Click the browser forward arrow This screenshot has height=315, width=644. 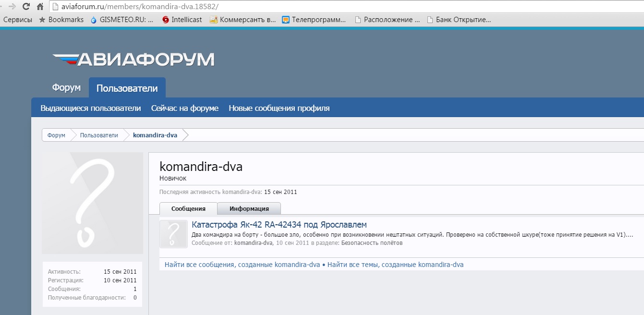tap(12, 6)
